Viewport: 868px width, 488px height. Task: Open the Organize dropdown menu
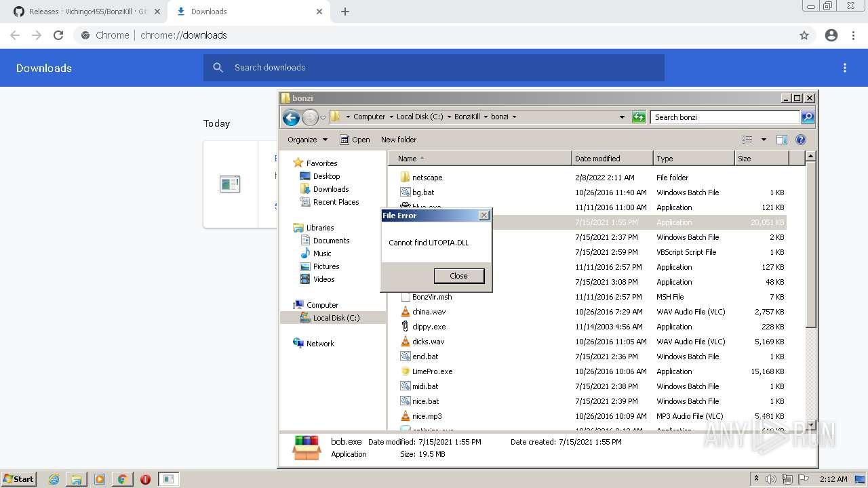pyautogui.click(x=307, y=140)
